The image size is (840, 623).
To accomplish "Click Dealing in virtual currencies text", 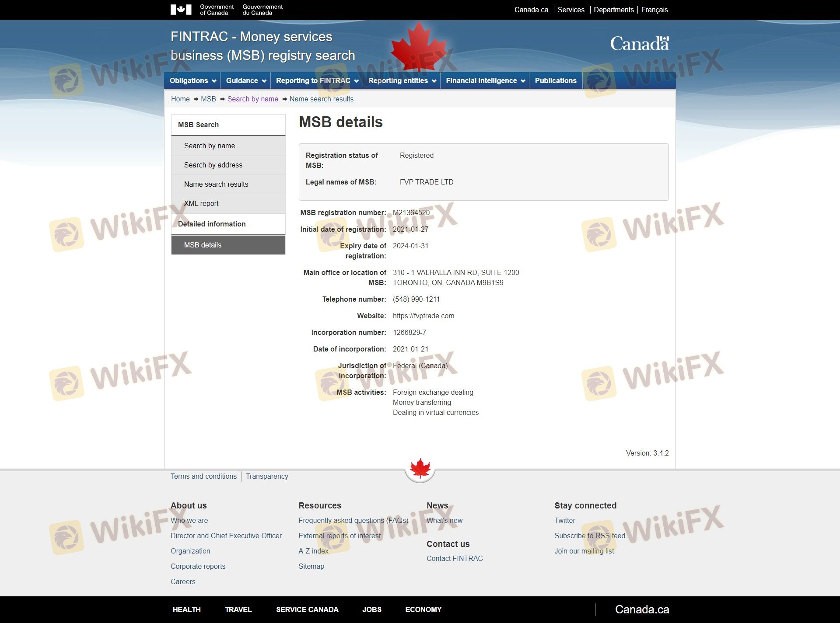I will [435, 412].
